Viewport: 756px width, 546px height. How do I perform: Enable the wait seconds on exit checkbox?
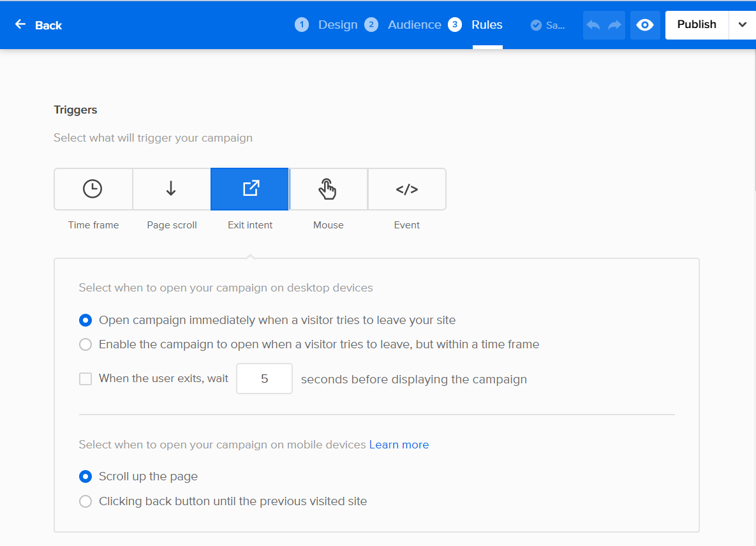pos(85,379)
